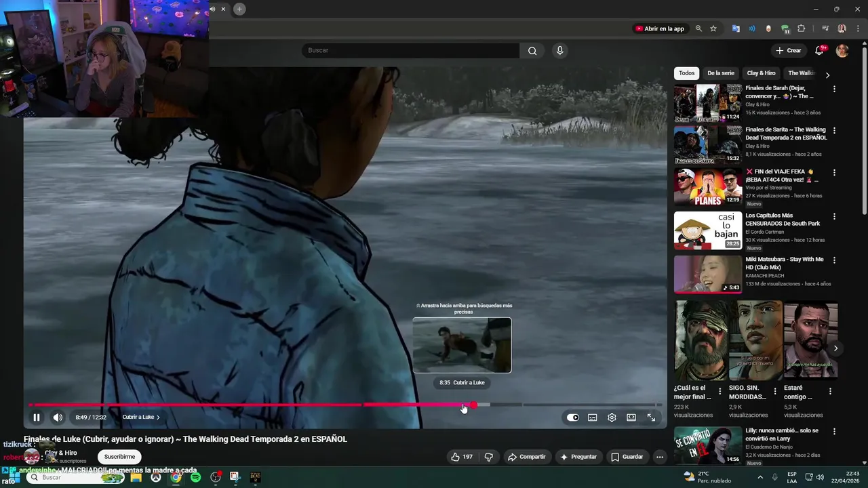This screenshot has width=868, height=488.
Task: Save video with Guardar button
Action: (x=627, y=457)
